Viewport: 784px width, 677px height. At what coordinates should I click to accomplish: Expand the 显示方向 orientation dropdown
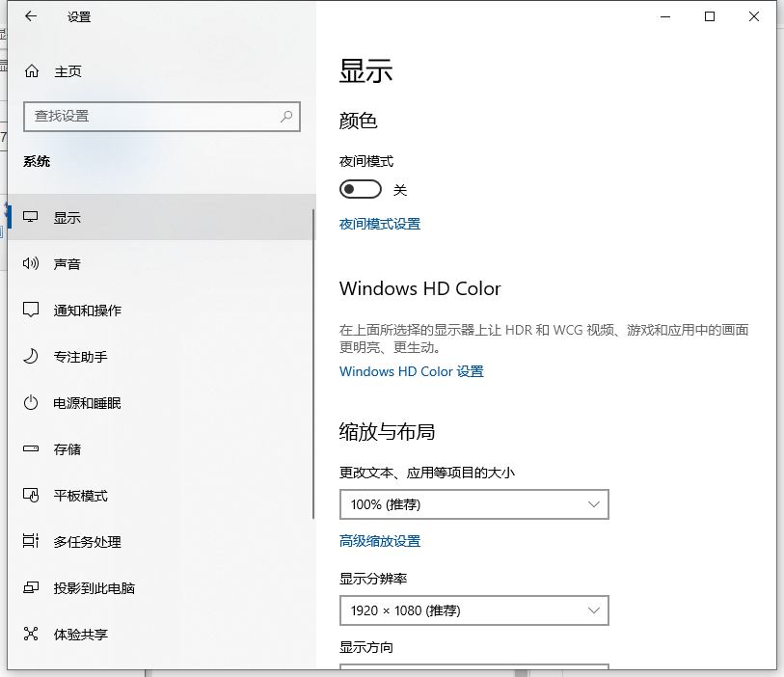point(473,668)
